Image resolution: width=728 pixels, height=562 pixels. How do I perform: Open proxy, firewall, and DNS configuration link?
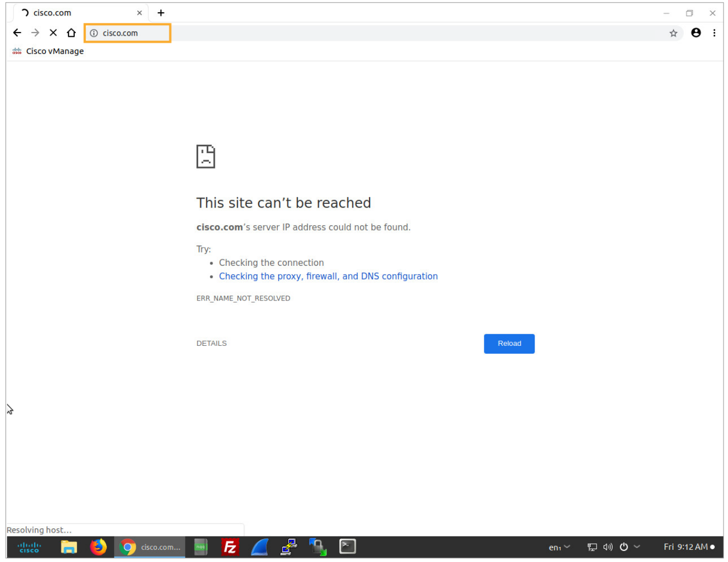point(328,276)
